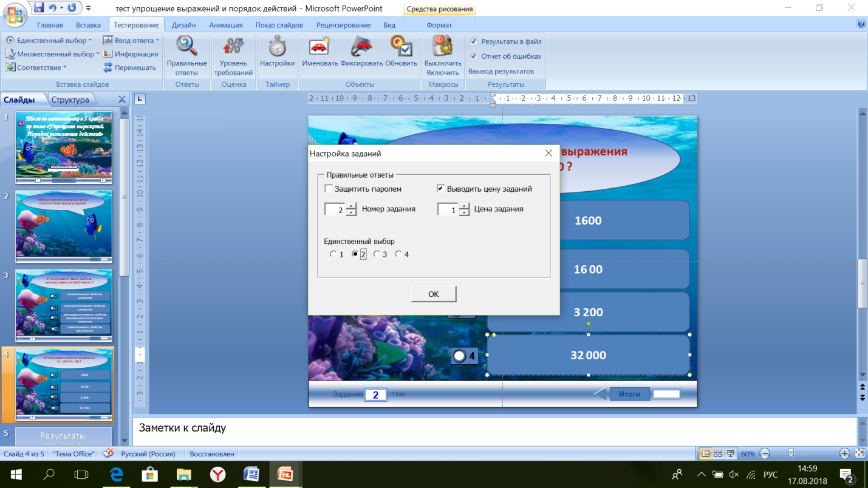
Task: Open the timer Настройки stopwatch
Action: pyautogui.click(x=277, y=52)
